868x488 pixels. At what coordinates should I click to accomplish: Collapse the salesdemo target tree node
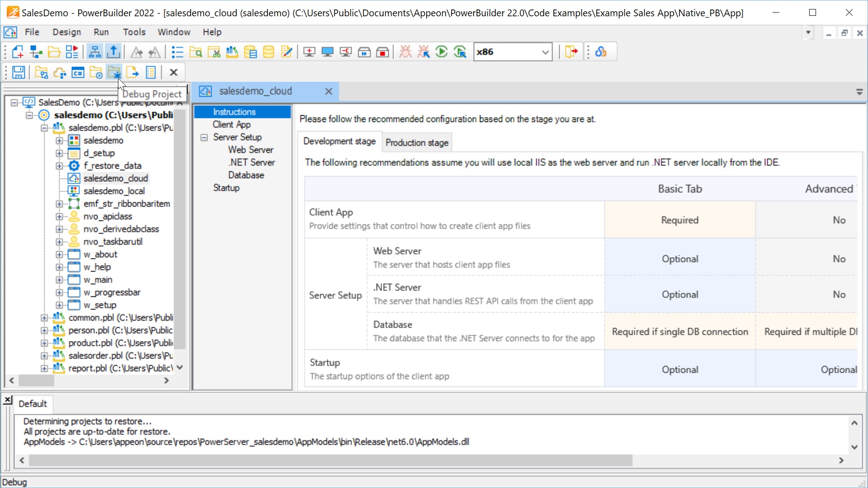coord(29,115)
